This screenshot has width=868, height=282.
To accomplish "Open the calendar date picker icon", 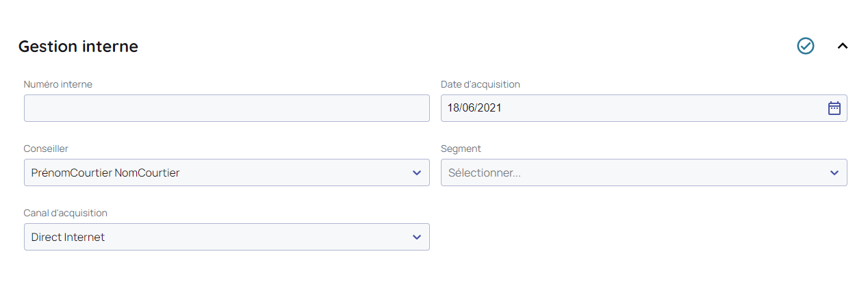I will tap(834, 108).
